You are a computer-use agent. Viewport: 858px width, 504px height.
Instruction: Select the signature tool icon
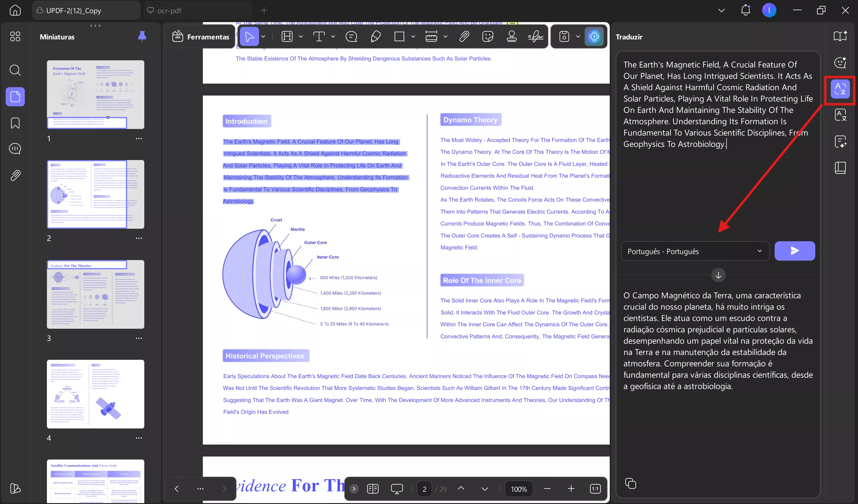[x=536, y=36]
